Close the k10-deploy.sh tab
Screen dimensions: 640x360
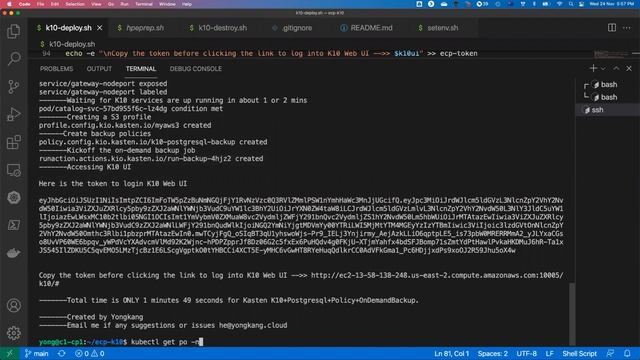point(100,28)
